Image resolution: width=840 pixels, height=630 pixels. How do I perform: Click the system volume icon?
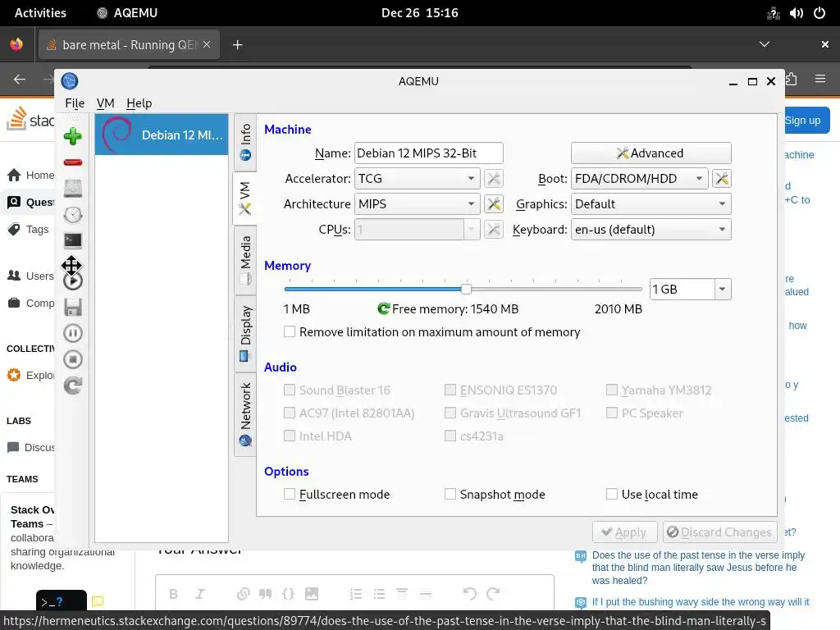(796, 13)
